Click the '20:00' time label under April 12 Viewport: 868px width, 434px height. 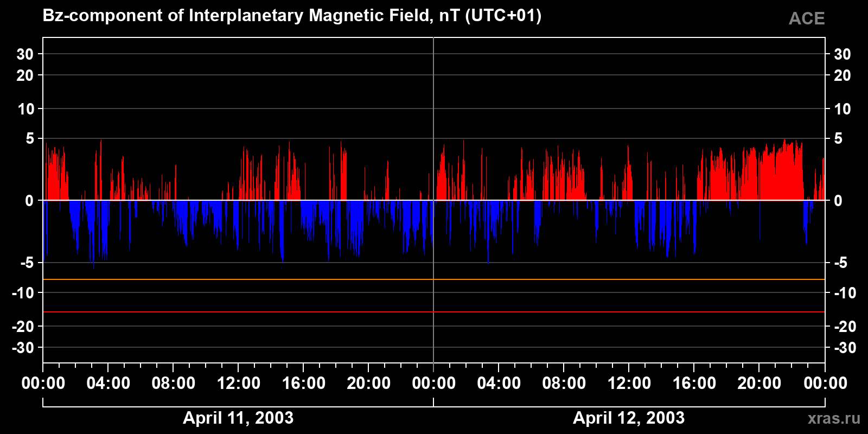pos(759,383)
